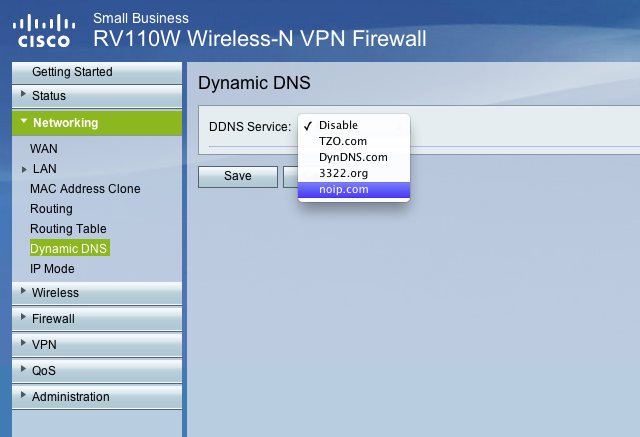Expand the Firewall section arrow

tap(23, 317)
